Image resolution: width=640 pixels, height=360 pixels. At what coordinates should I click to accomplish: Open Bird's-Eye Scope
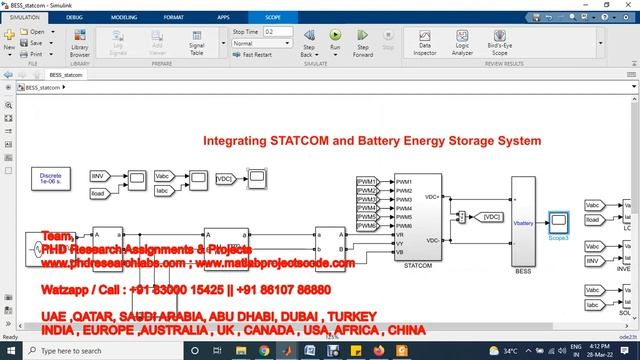(x=500, y=42)
